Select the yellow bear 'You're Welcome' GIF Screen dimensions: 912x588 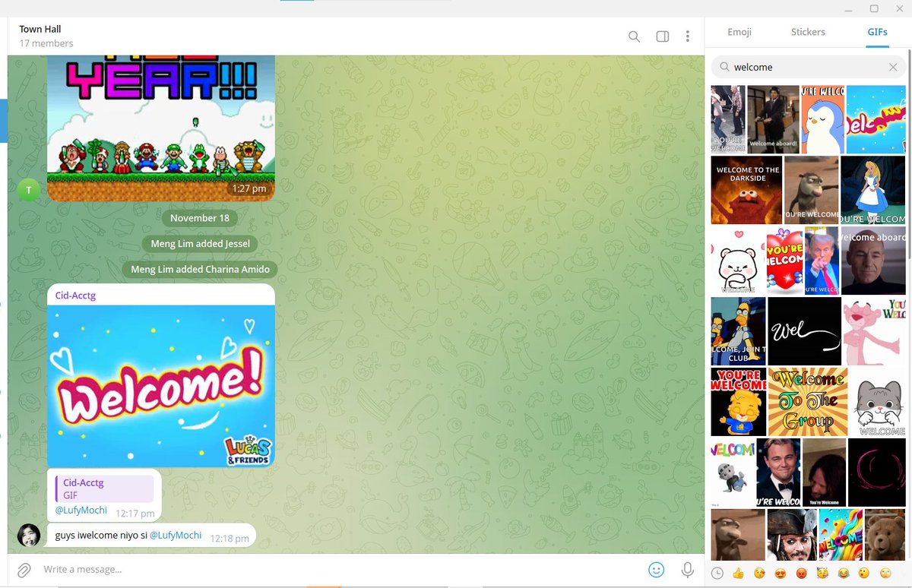click(x=739, y=402)
